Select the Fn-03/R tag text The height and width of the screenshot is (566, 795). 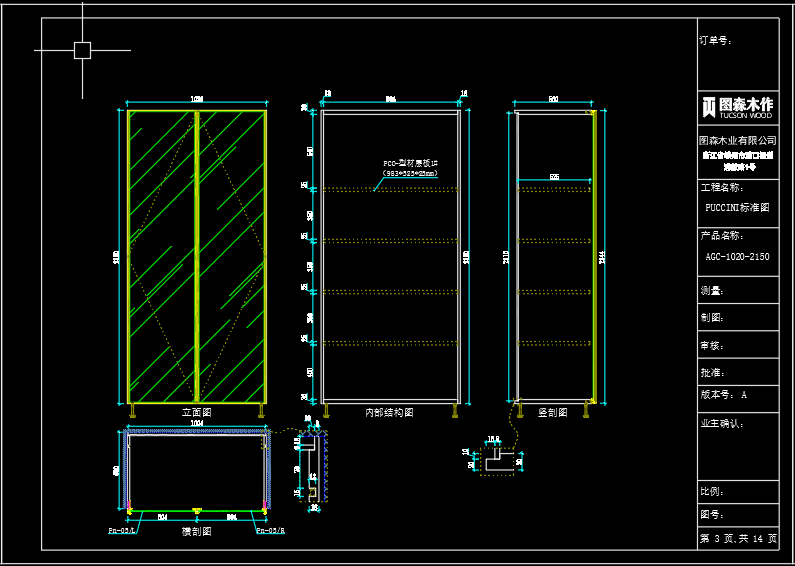pyautogui.click(x=270, y=530)
